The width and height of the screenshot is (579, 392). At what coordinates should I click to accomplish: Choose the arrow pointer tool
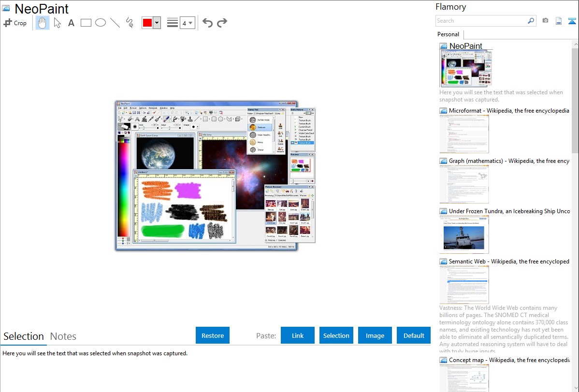tap(57, 23)
